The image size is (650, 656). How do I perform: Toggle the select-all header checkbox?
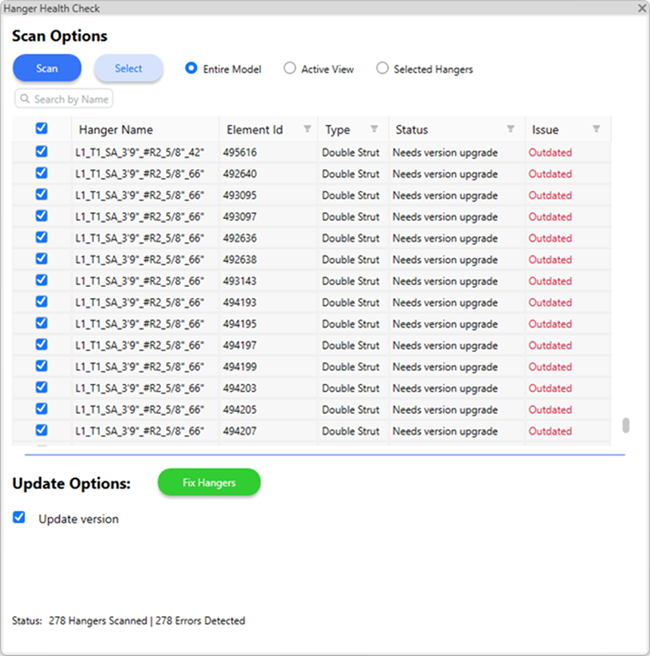coord(41,128)
